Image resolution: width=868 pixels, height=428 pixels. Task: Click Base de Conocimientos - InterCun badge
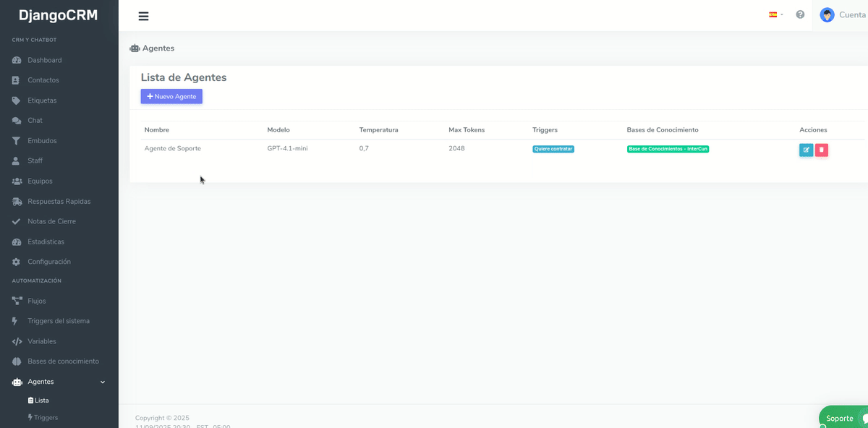(x=668, y=149)
